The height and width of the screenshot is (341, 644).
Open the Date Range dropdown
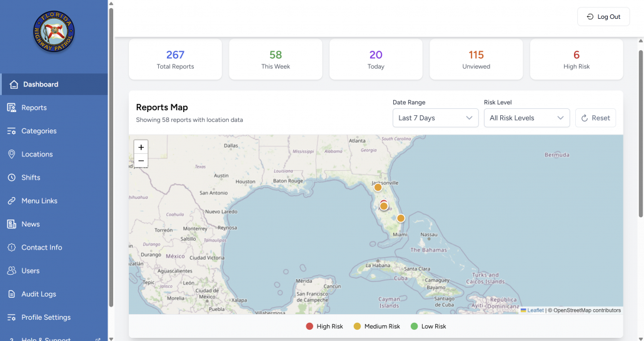click(435, 118)
